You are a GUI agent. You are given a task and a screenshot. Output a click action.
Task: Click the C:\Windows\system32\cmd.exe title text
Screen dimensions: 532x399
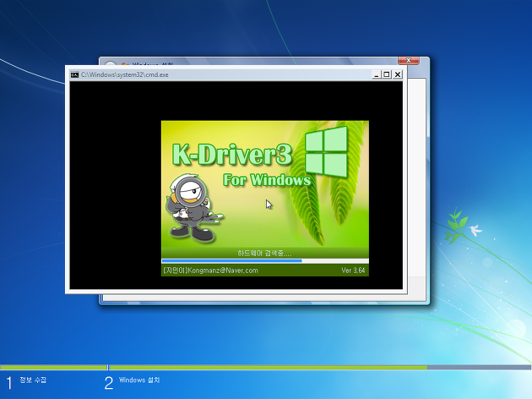click(124, 74)
